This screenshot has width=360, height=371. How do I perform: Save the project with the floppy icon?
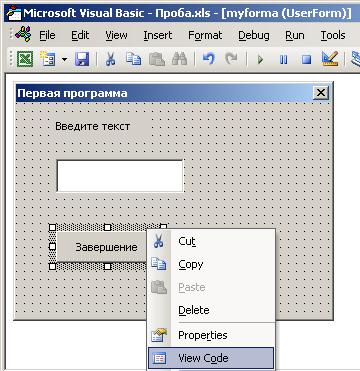click(82, 59)
